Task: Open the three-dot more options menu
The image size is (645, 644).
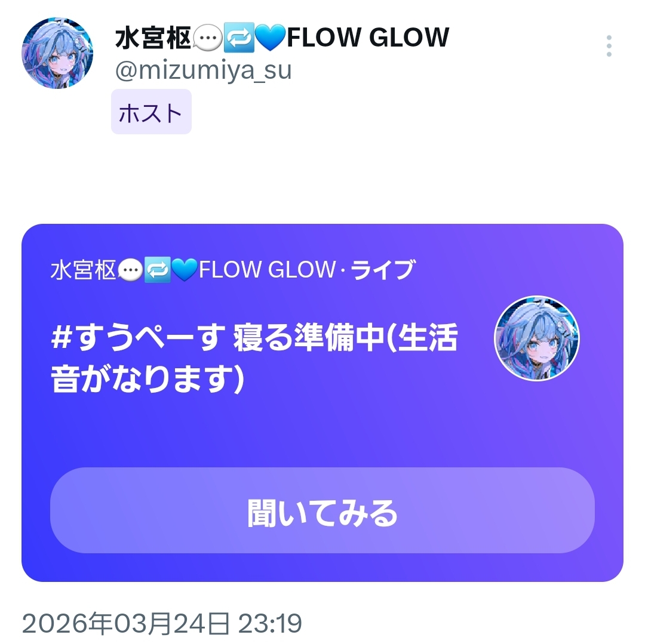Action: click(609, 45)
